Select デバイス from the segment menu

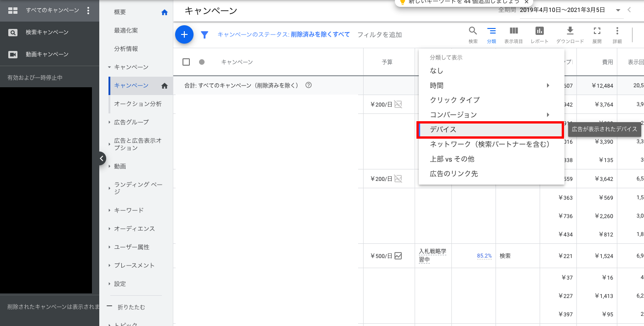pos(490,129)
